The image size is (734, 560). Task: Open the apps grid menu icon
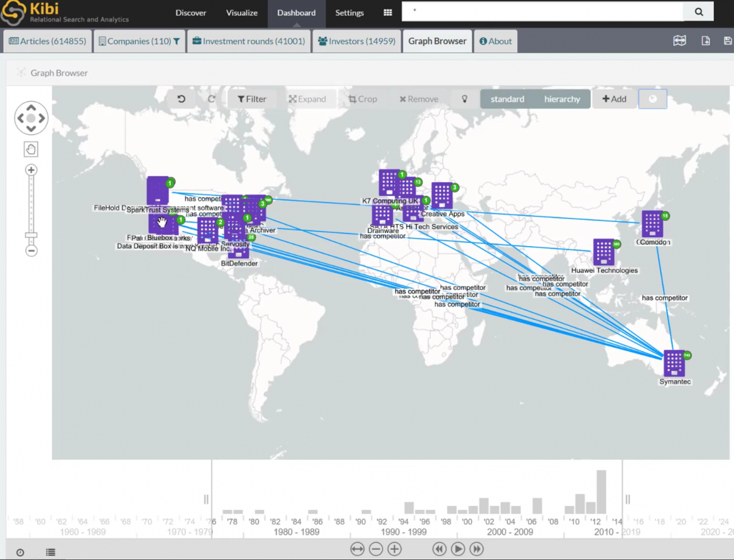(x=388, y=13)
